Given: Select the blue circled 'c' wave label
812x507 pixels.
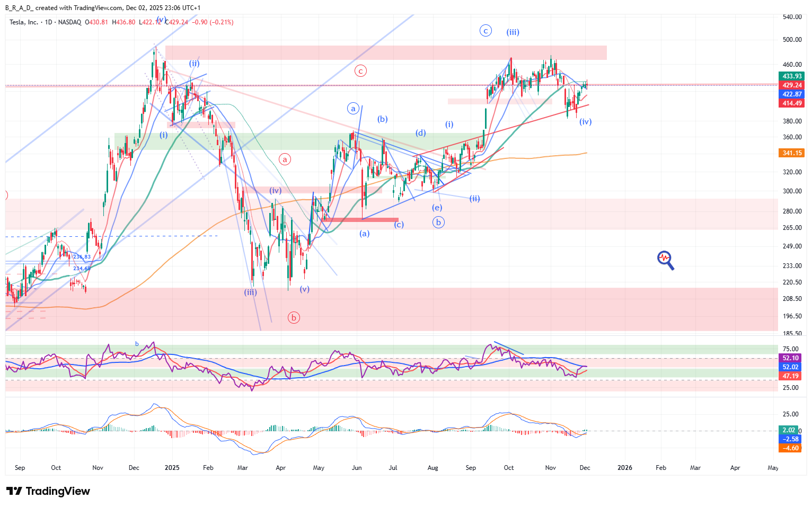Looking at the screenshot, I should click(486, 31).
